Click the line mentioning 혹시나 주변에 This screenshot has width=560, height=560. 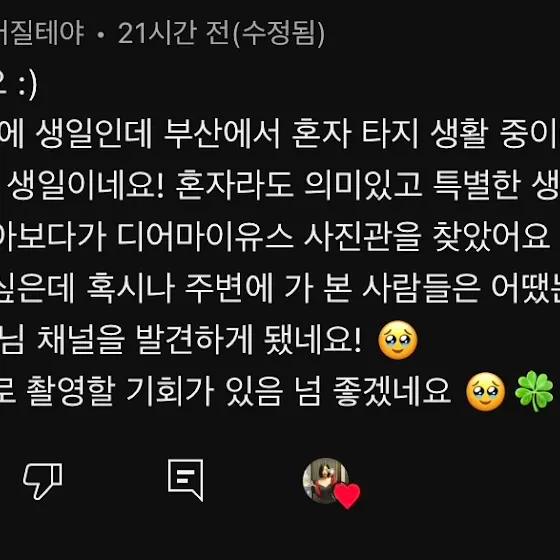point(280,288)
